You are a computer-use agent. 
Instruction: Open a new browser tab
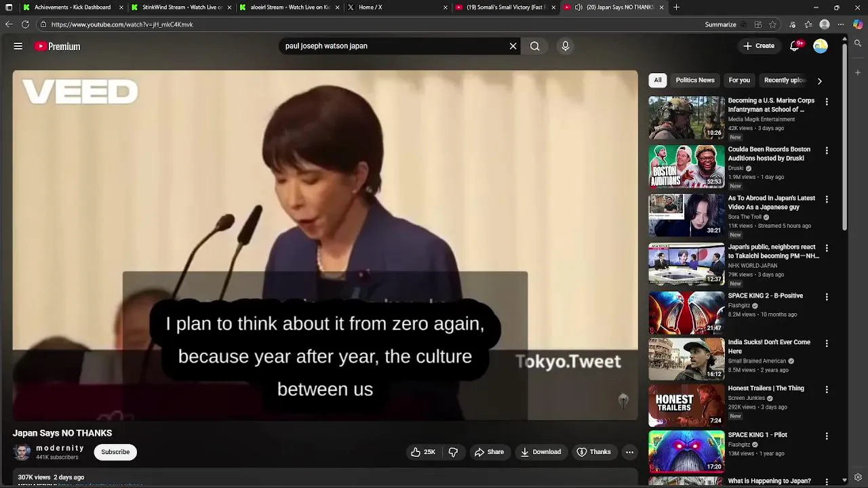click(x=676, y=7)
